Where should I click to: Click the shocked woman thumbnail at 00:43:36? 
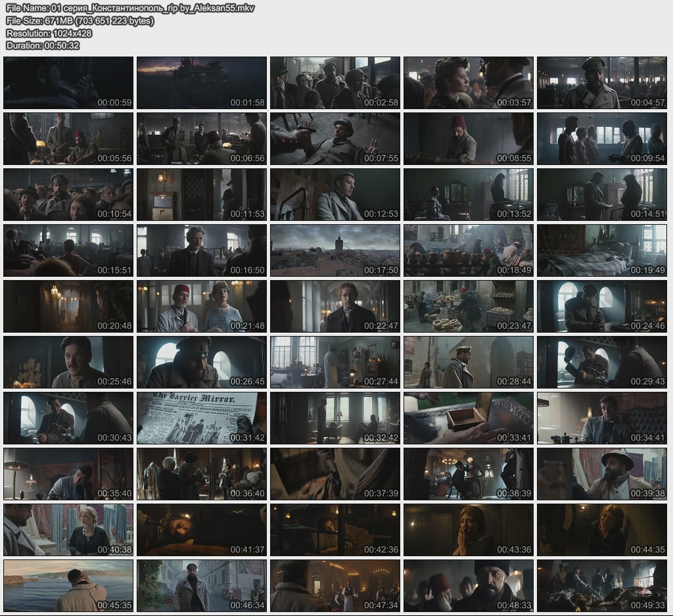(x=468, y=530)
